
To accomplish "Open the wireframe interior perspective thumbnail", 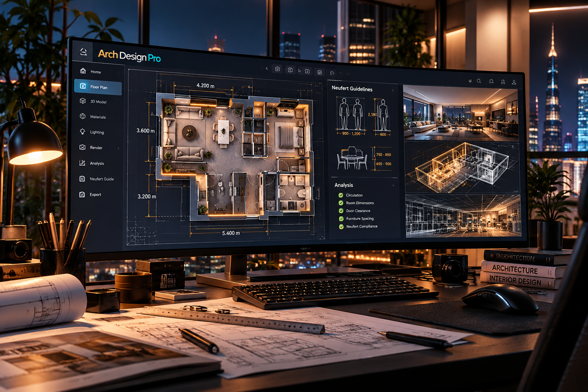I will [x=463, y=216].
